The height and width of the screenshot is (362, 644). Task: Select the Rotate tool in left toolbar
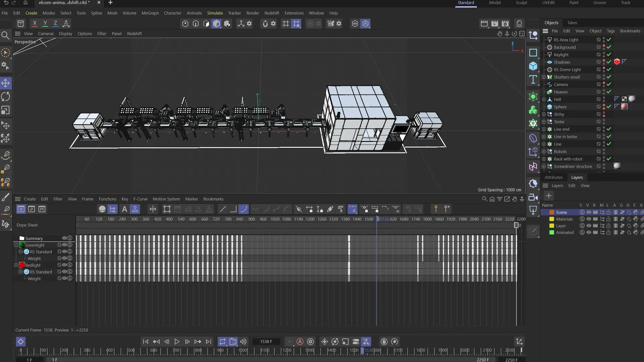coord(6,97)
